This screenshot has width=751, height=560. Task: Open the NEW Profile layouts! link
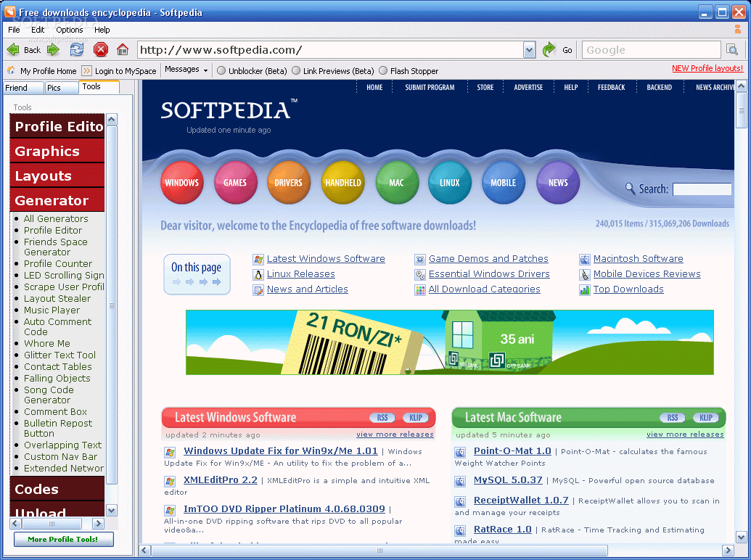[707, 68]
